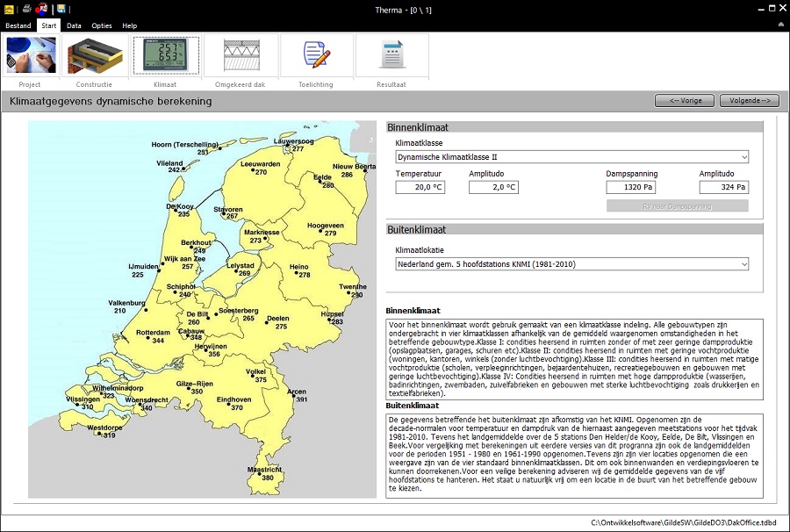Screen dimensions: 790x532
Task: Click the DakOffice.tdbd file path in status bar
Action: (683, 522)
